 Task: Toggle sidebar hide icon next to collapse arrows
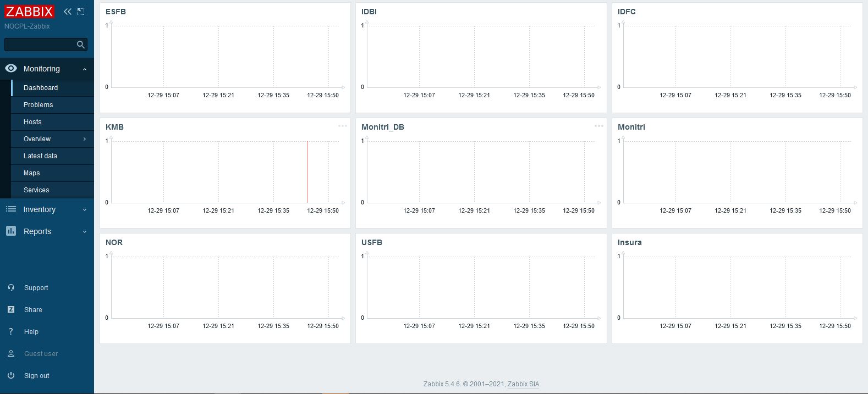(81, 11)
